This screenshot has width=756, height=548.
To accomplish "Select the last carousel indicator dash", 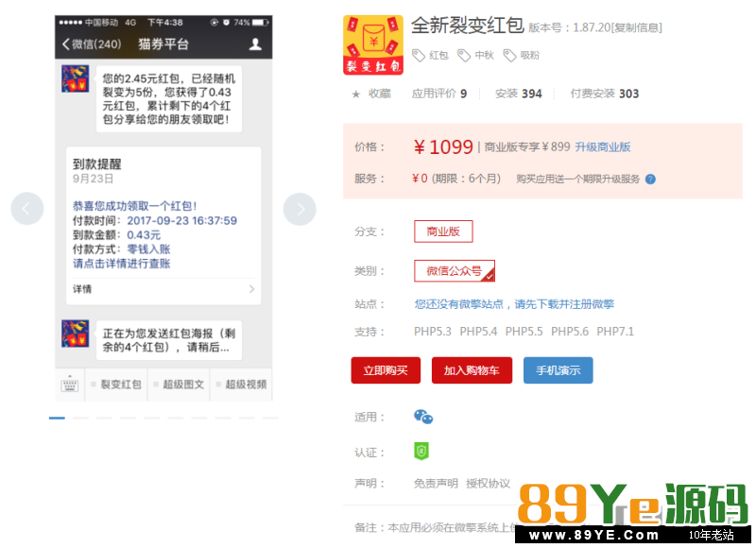I will 270,418.
